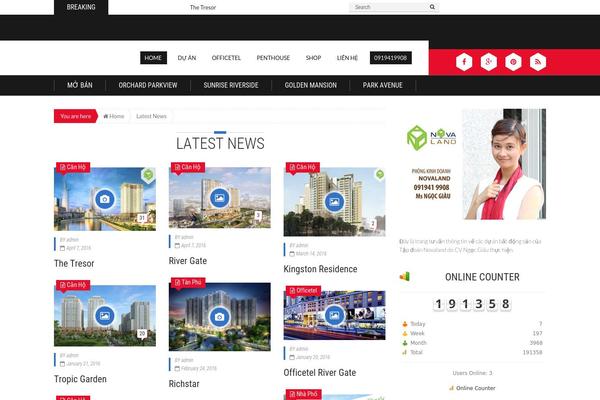The height and width of the screenshot is (400, 600).
Task: Click the Căn Hộ tag on River Gate
Action: (188, 167)
